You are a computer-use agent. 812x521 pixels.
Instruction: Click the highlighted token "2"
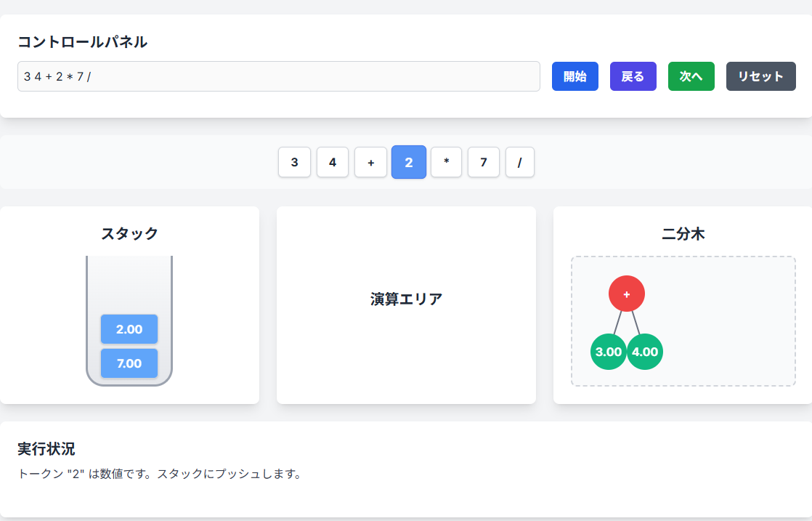[x=409, y=162]
